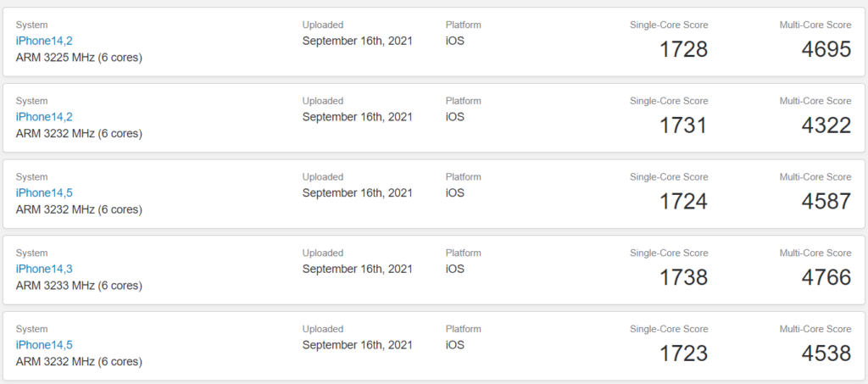Click the multi-core score 4695
The width and height of the screenshot is (868, 384).
826,49
